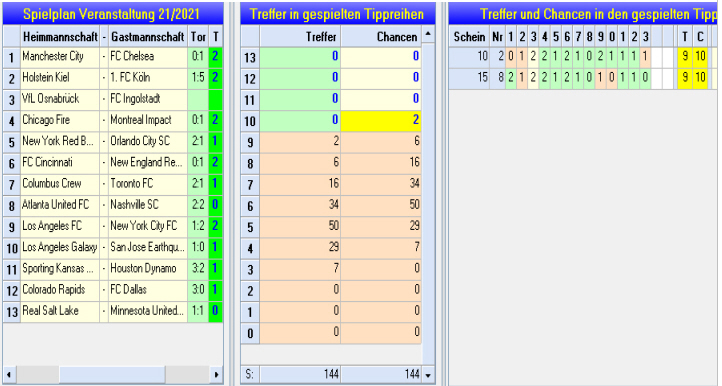Select Orlando City SC guest team cell
This screenshot has width=722, height=386.
tap(148, 142)
